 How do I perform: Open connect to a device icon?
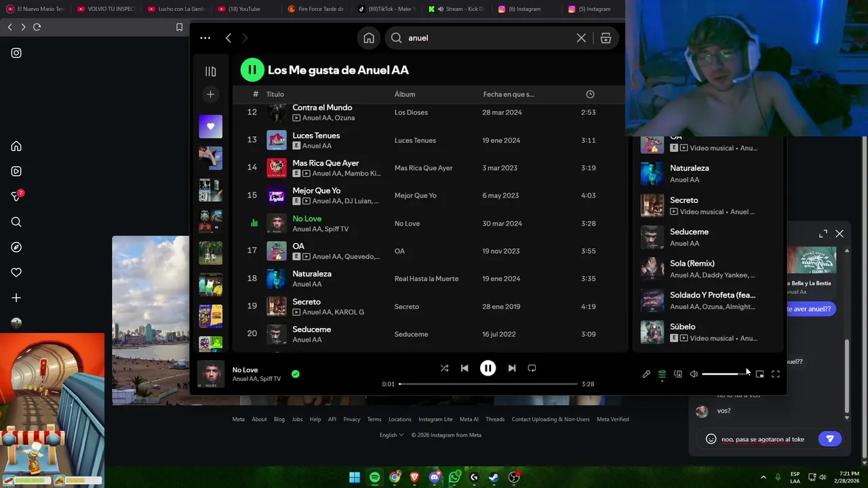click(678, 374)
